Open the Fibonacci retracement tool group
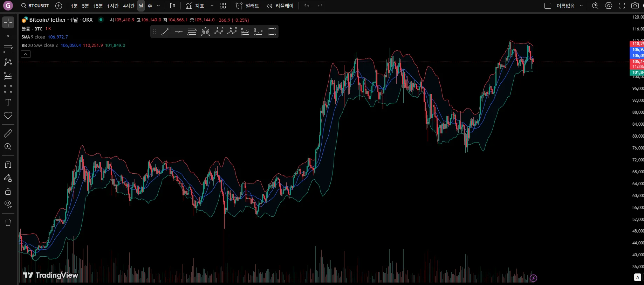The image size is (644, 285). point(8,49)
